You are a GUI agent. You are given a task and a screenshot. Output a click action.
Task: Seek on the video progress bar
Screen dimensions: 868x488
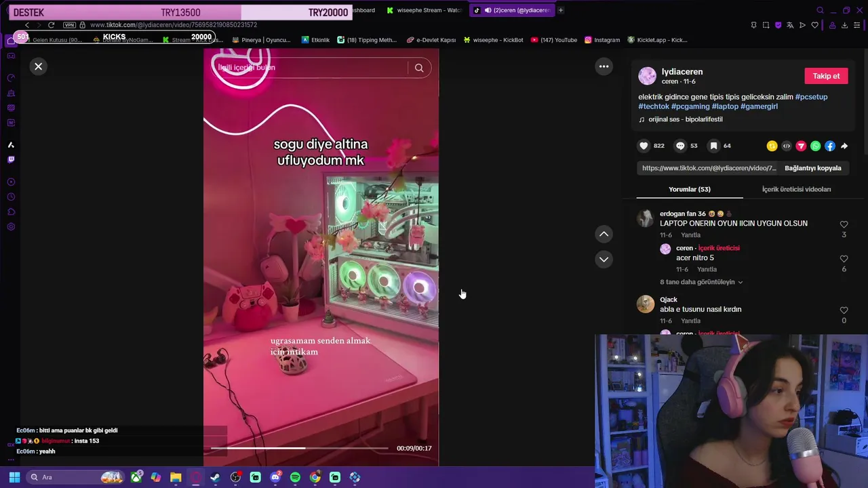coord(299,448)
